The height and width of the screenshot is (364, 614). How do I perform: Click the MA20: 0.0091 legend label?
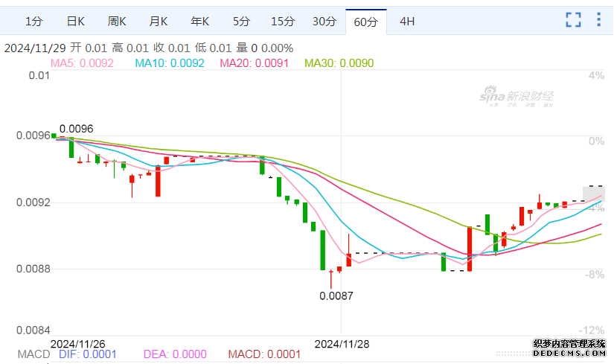pyautogui.click(x=254, y=63)
